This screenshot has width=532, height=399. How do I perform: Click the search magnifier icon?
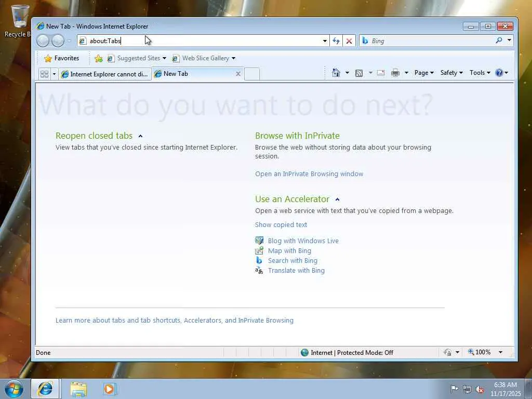point(498,41)
